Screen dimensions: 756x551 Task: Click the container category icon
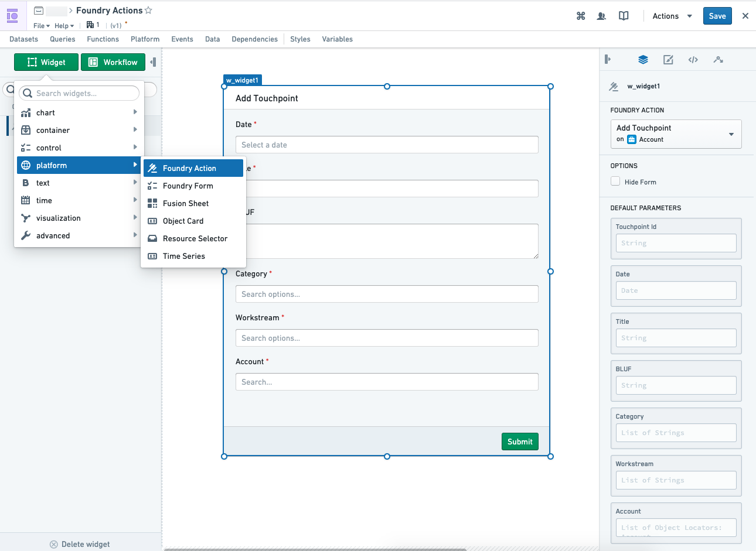coord(26,130)
